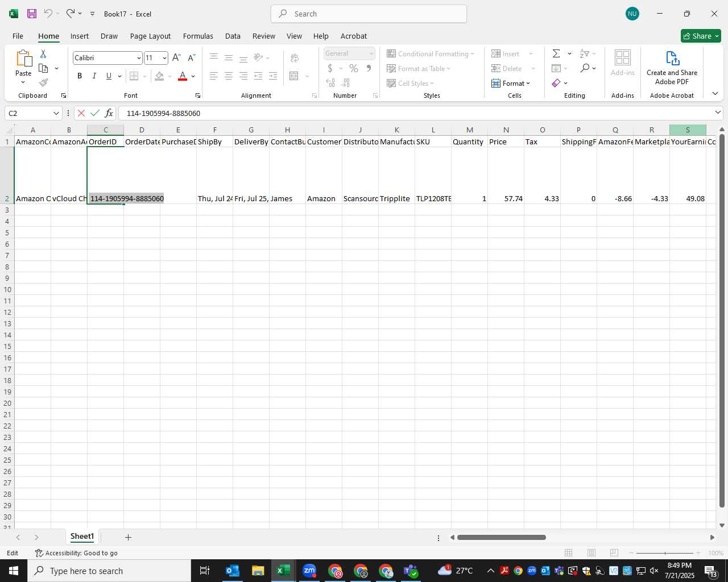Viewport: 728px width, 582px height.
Task: Switch to the Insert tab
Action: (80, 36)
